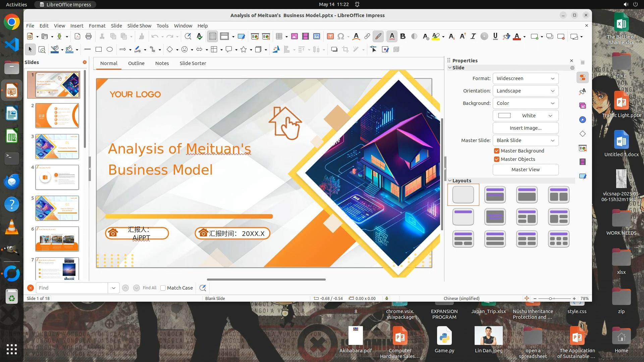Toggle the Display Grid icon
The width and height of the screenshot is (644, 362).
(x=213, y=37)
